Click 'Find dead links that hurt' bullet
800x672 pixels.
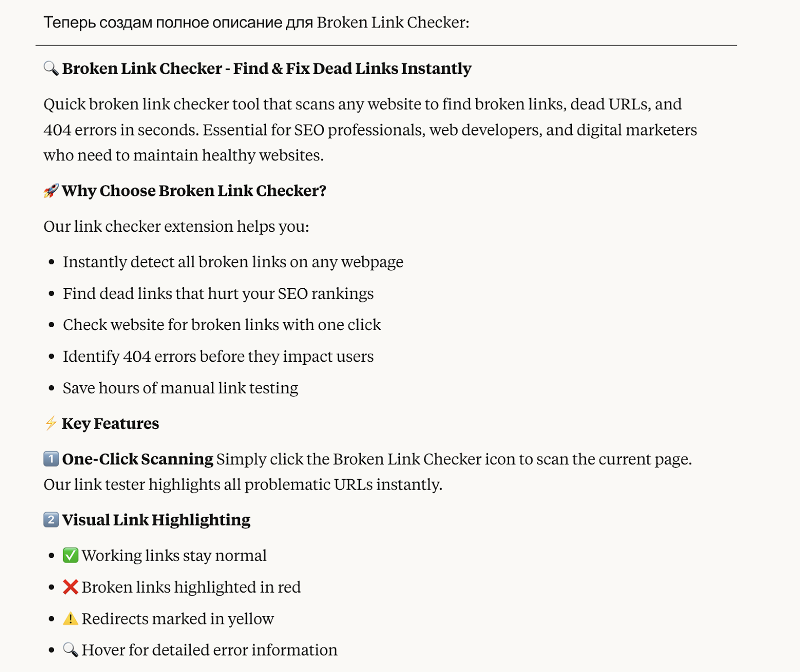click(218, 293)
